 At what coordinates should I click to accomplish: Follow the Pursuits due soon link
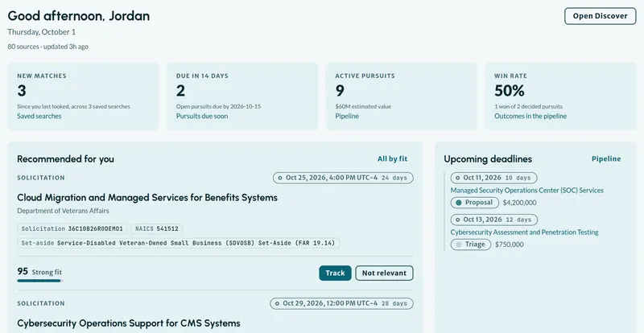[x=202, y=116]
